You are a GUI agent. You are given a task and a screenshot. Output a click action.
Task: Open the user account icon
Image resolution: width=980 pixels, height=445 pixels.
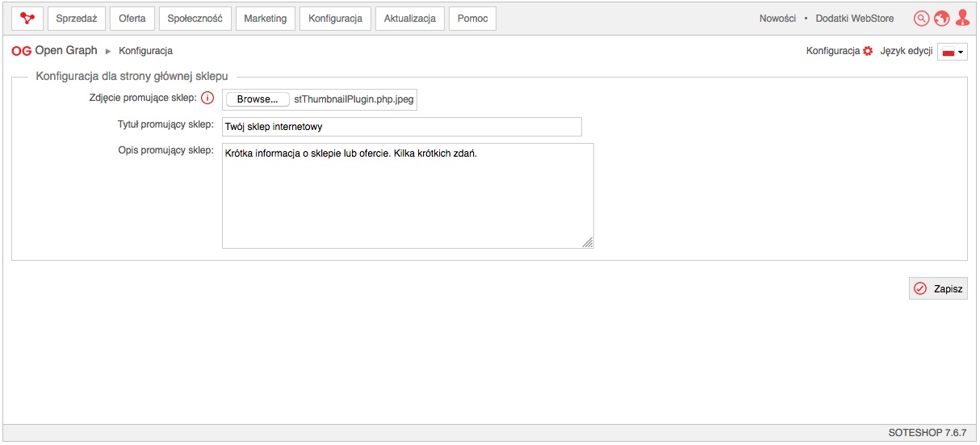(961, 18)
